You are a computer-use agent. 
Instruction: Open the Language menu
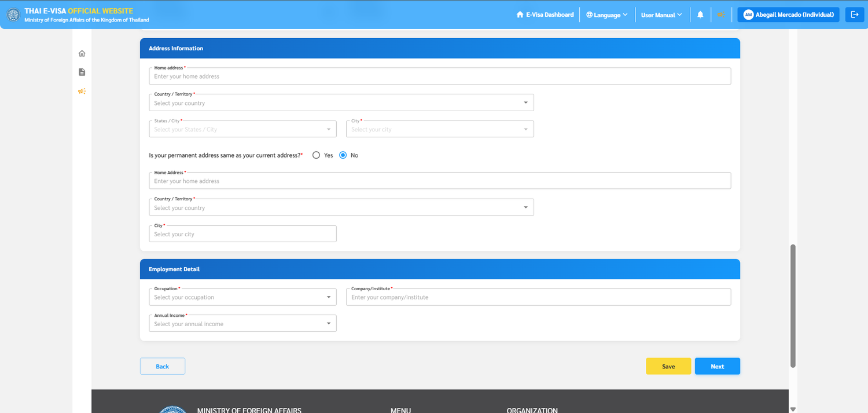607,14
